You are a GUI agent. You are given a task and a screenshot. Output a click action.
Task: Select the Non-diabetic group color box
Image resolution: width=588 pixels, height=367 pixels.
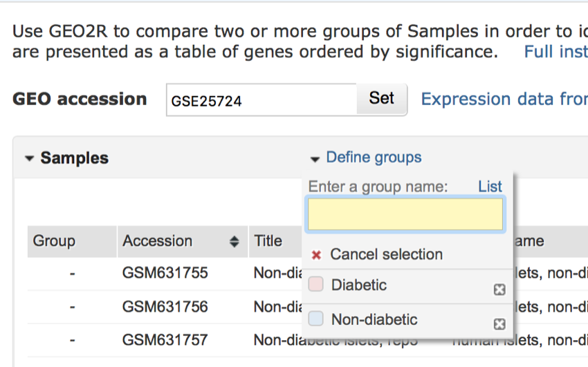point(316,319)
